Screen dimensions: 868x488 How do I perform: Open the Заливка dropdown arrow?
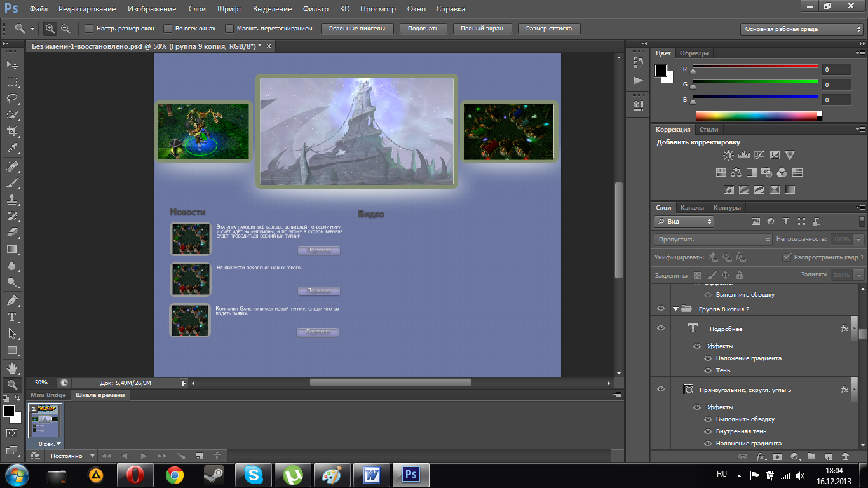click(x=859, y=274)
